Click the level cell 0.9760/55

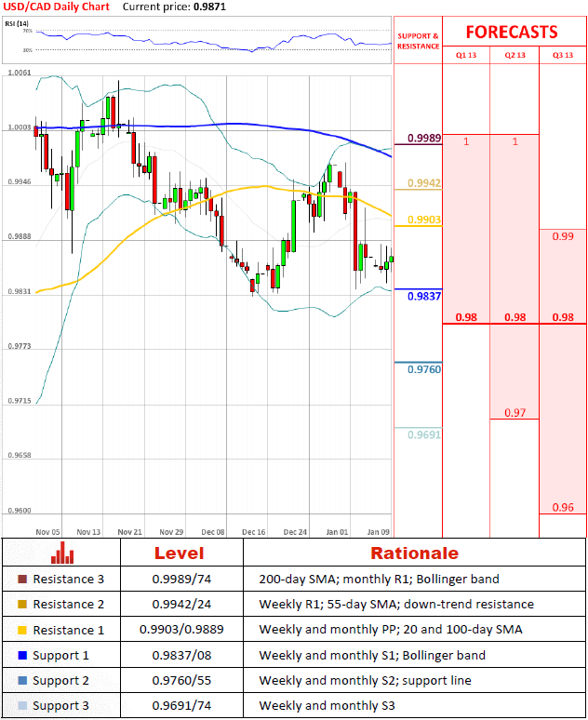click(181, 681)
